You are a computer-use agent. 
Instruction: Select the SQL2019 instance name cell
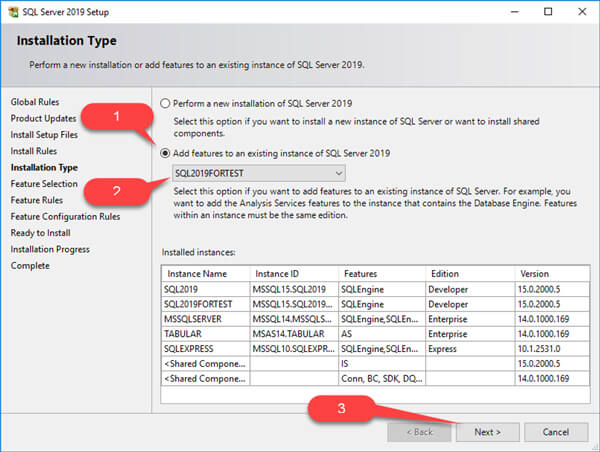tap(205, 289)
